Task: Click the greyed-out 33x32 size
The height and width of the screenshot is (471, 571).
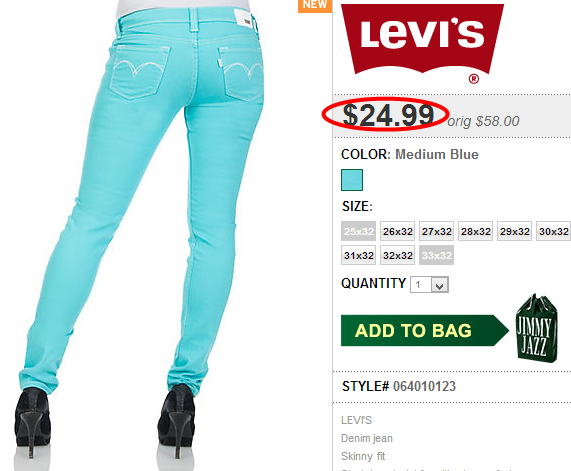Action: pyautogui.click(x=437, y=255)
